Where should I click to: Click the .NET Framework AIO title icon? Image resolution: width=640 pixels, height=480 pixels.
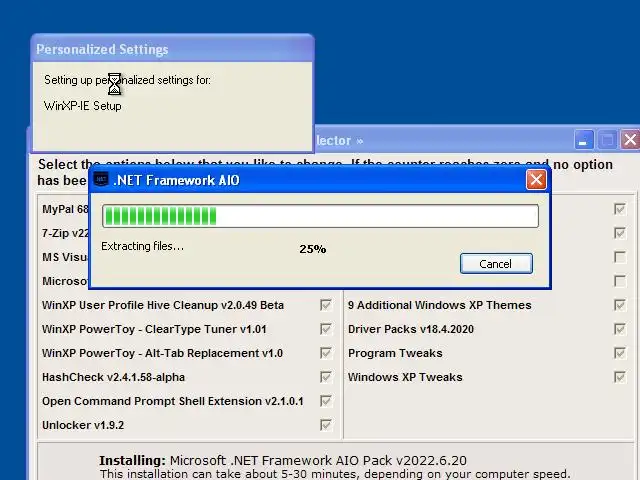click(101, 179)
